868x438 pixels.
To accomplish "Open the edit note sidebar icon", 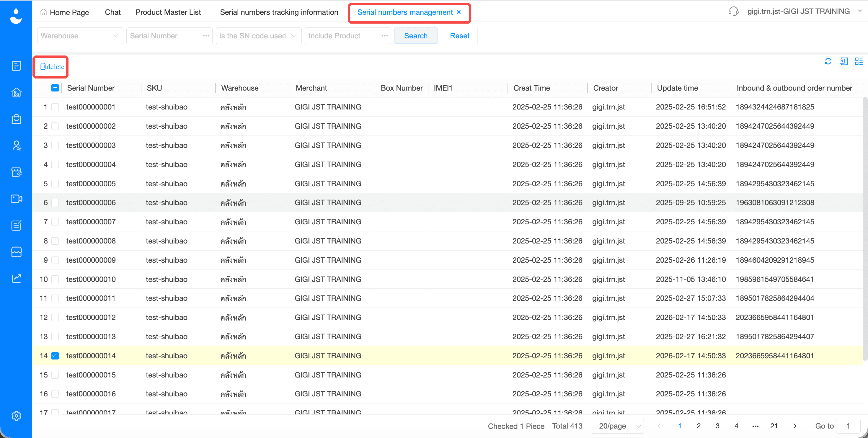I will click(16, 225).
